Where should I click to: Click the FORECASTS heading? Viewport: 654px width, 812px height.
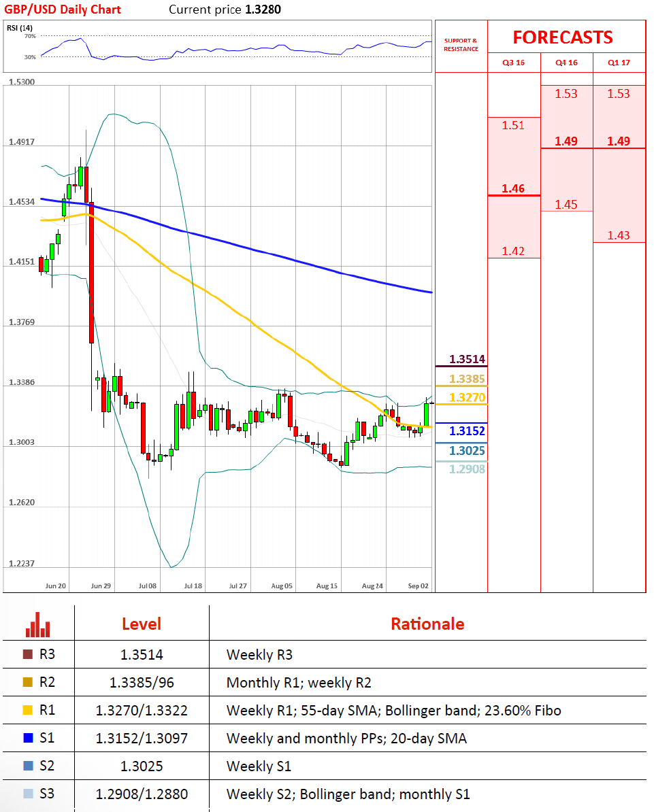[x=563, y=37]
